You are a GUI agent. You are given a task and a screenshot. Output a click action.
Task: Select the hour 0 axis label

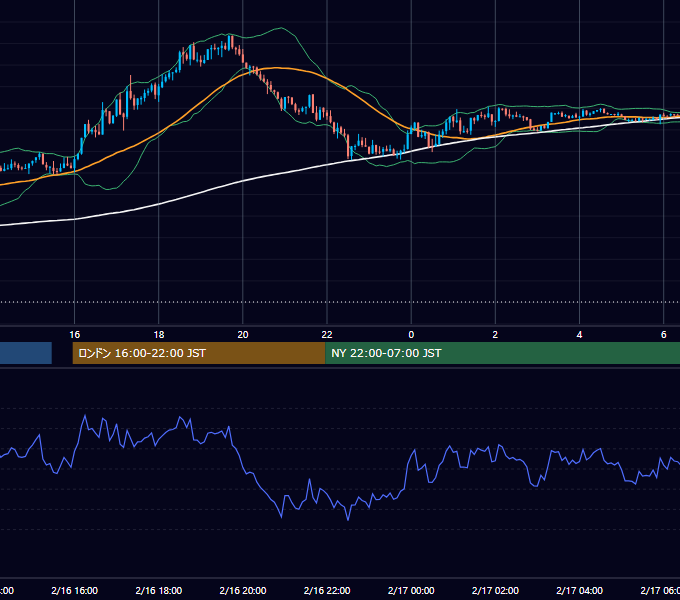click(411, 335)
